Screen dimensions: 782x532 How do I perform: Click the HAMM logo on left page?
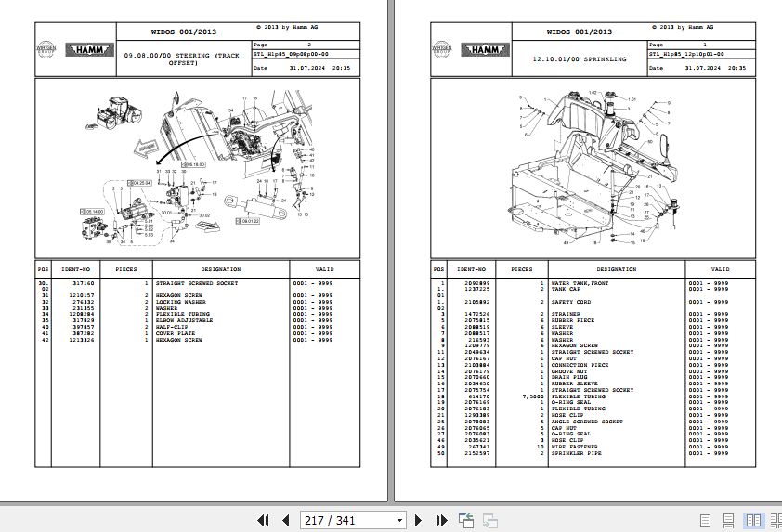point(90,49)
